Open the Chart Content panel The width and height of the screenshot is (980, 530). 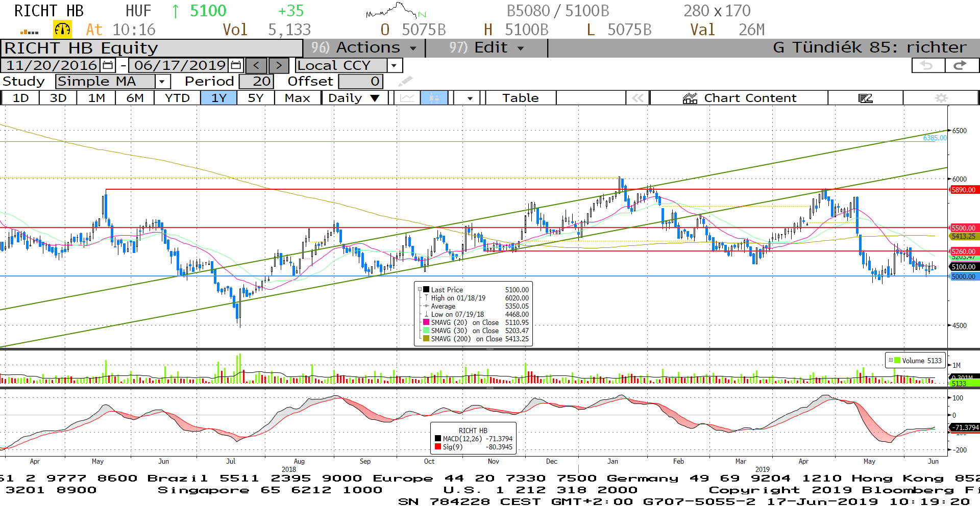739,98
